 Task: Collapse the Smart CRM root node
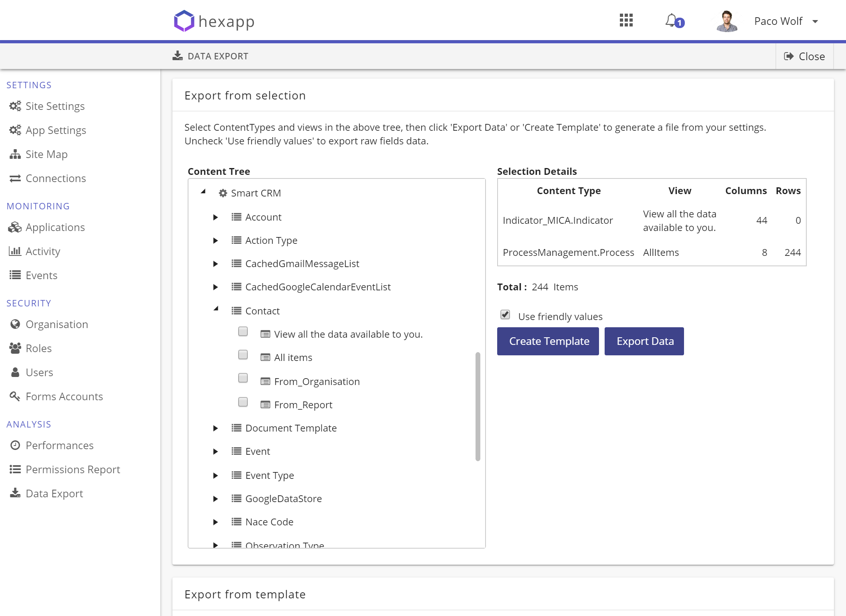click(x=203, y=192)
